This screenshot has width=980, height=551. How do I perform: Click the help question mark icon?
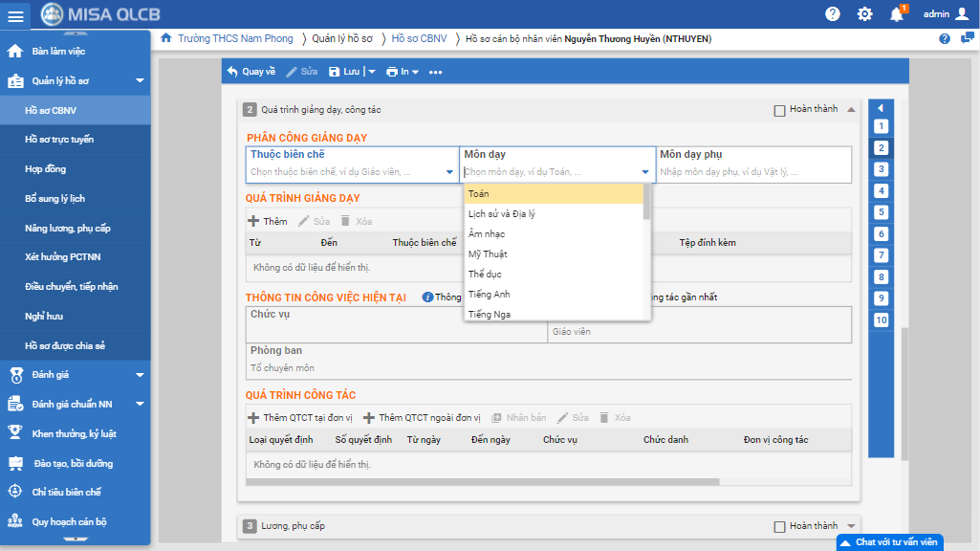tap(833, 13)
